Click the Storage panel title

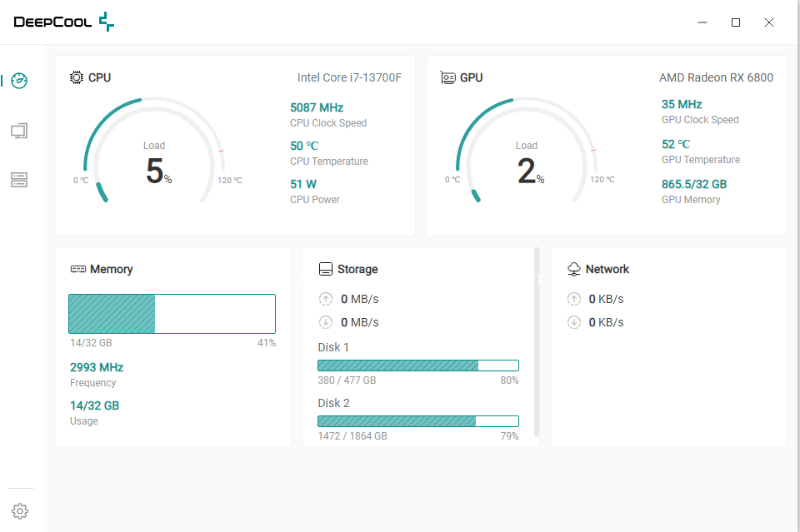[x=357, y=269]
